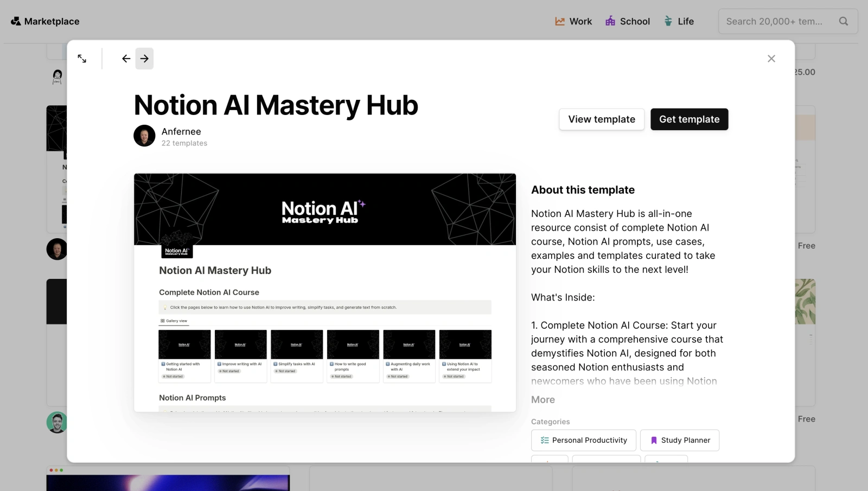Viewport: 868px width, 491px height.
Task: Open the School category menu
Action: [628, 21]
